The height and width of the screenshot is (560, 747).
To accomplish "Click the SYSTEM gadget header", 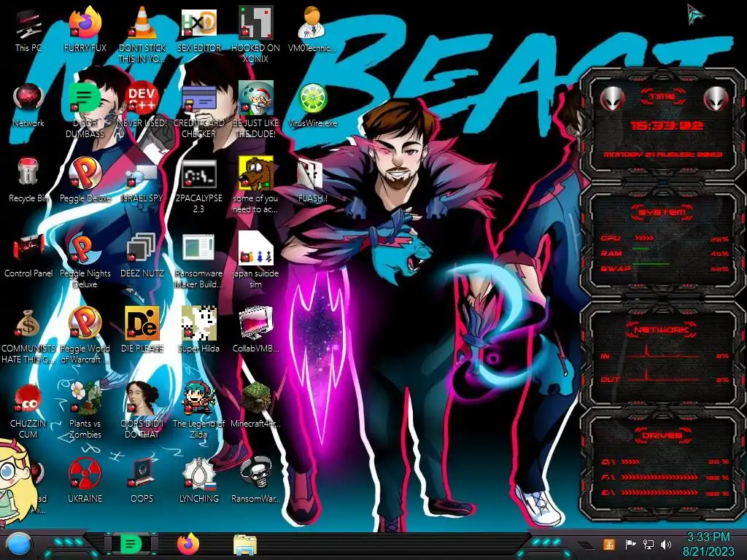I will 662,212.
